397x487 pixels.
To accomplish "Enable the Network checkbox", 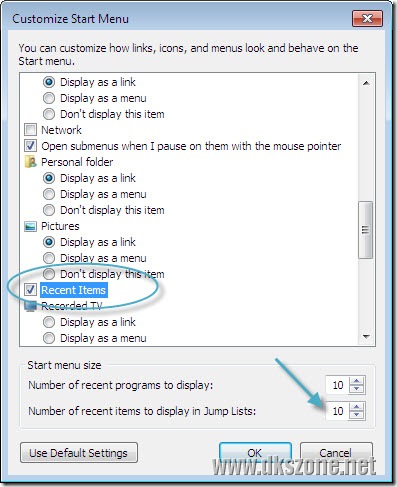I will [30, 130].
